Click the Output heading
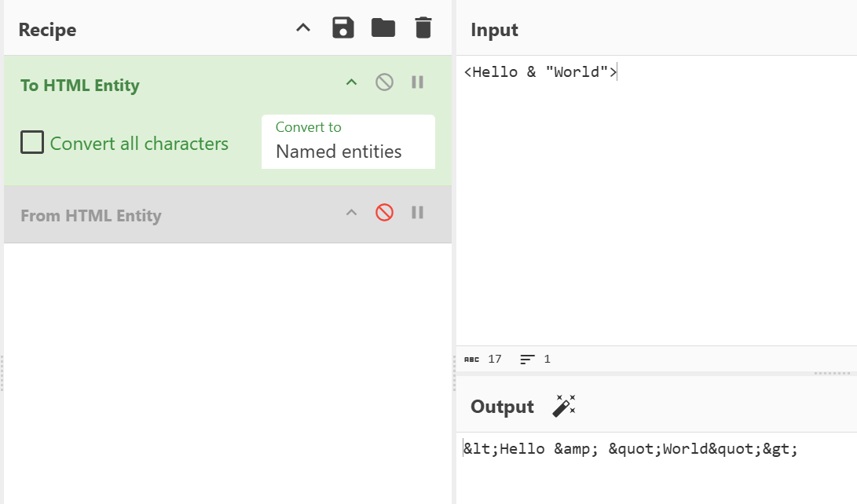 pos(502,407)
